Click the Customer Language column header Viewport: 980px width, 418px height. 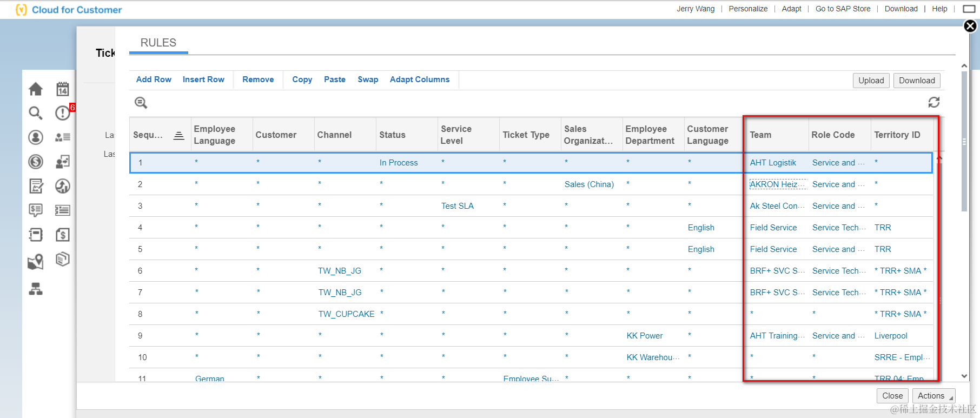click(x=714, y=135)
